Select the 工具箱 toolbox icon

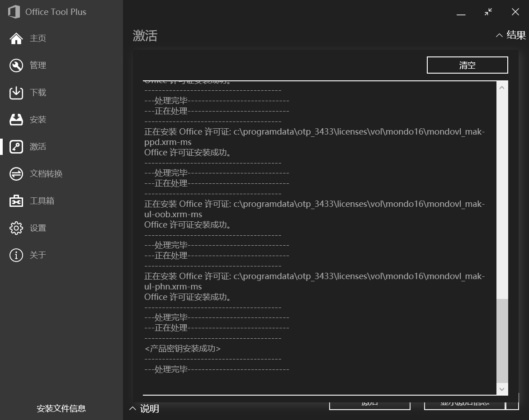point(16,201)
